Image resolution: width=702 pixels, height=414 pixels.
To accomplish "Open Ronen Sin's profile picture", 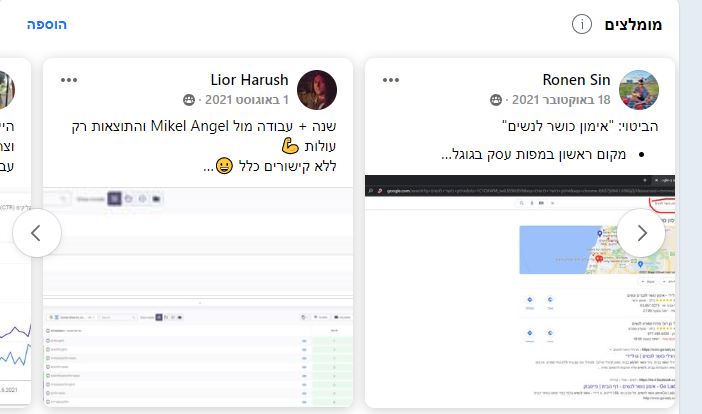I will [x=638, y=90].
